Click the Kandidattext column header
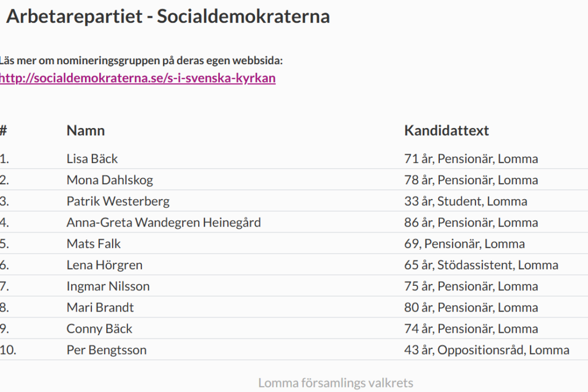This screenshot has width=588, height=392. pos(446,130)
